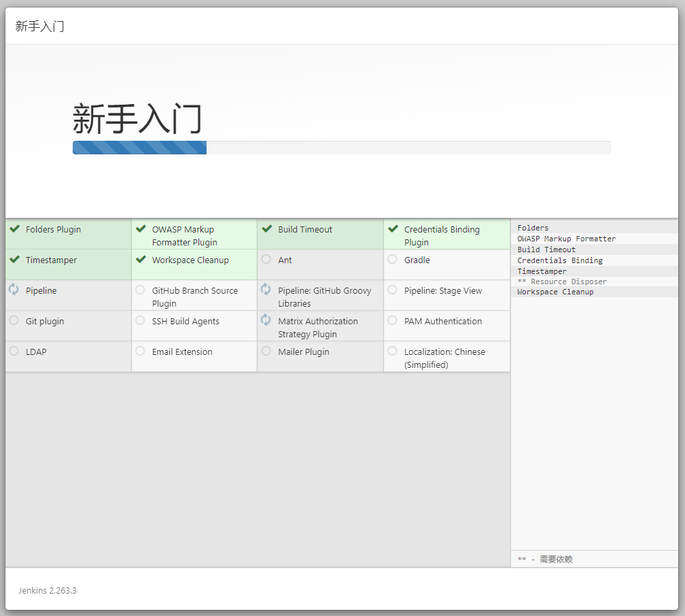Click the checkmark icon beside Build Timeout
Screen dimensions: 685x616
(x=267, y=228)
